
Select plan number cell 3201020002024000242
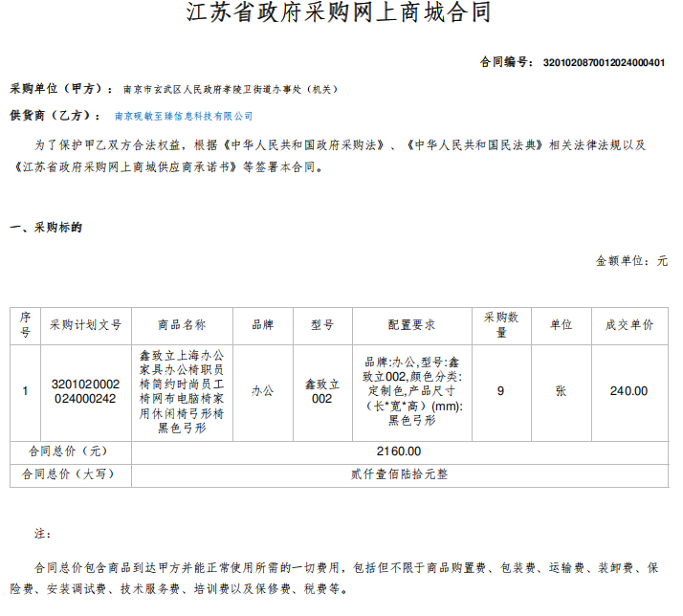pos(86,391)
